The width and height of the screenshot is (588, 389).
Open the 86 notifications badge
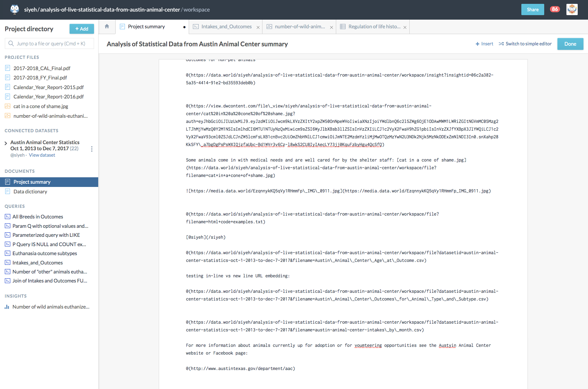pyautogui.click(x=555, y=9)
